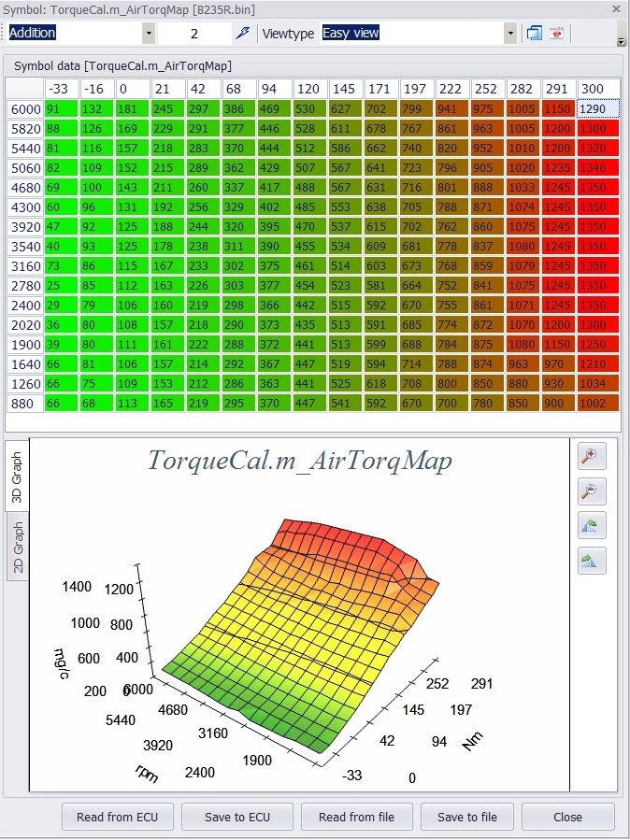Click the execute operation icon beside value 2
The width and height of the screenshot is (630, 840).
coord(243,33)
